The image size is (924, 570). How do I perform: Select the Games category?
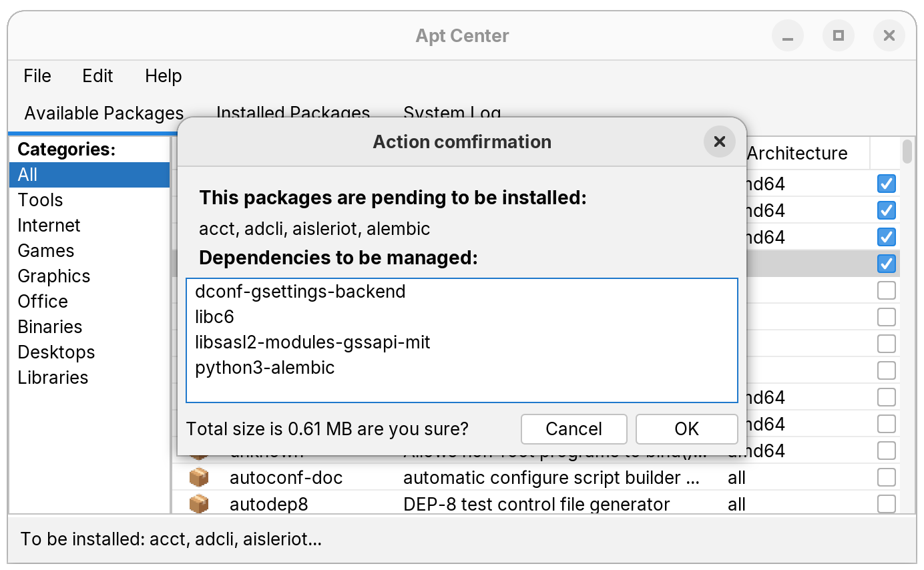coord(45,250)
